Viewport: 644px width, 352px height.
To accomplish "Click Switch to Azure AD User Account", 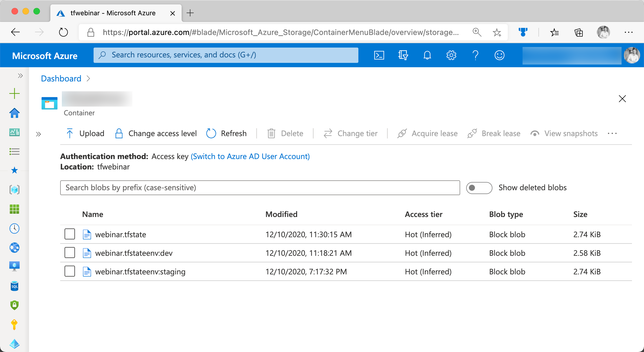I will (250, 156).
